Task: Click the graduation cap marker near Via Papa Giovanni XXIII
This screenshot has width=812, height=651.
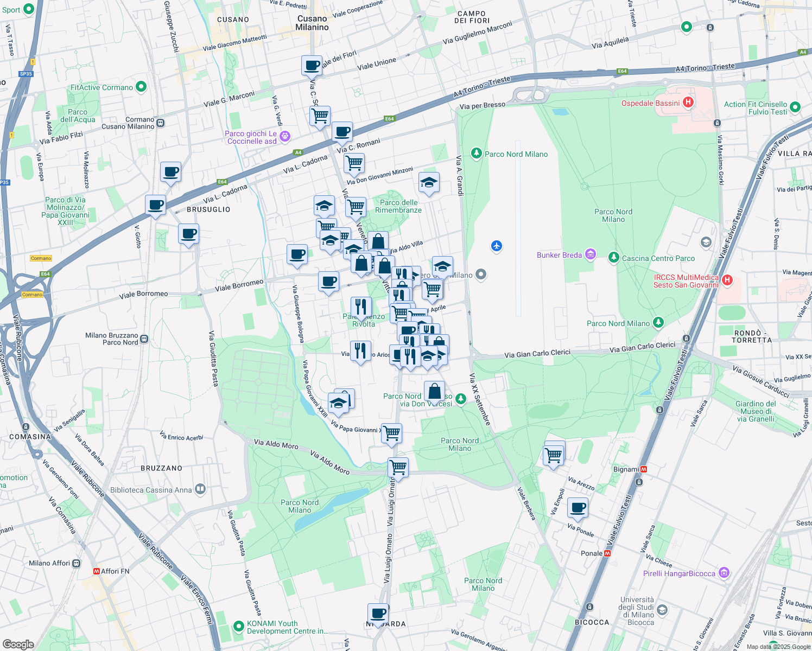Action: coord(339,402)
